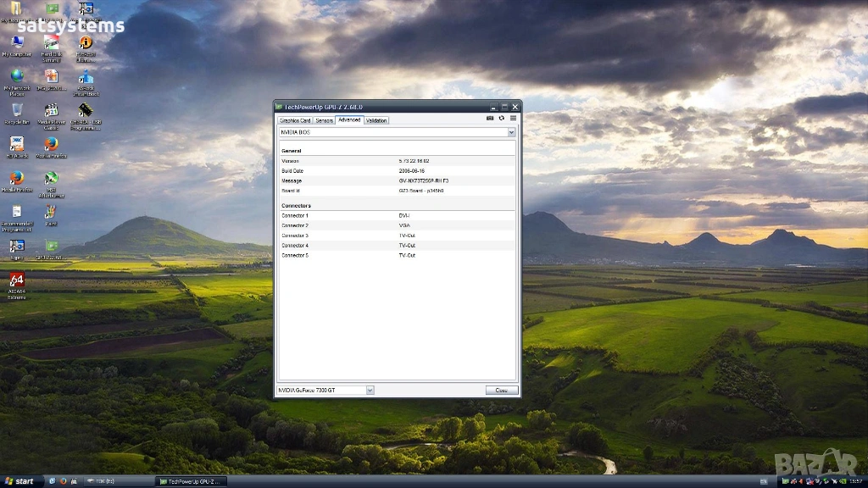Image resolution: width=868 pixels, height=488 pixels.
Task: Open the GPU-Z hamburger menu icon
Action: (x=512, y=119)
